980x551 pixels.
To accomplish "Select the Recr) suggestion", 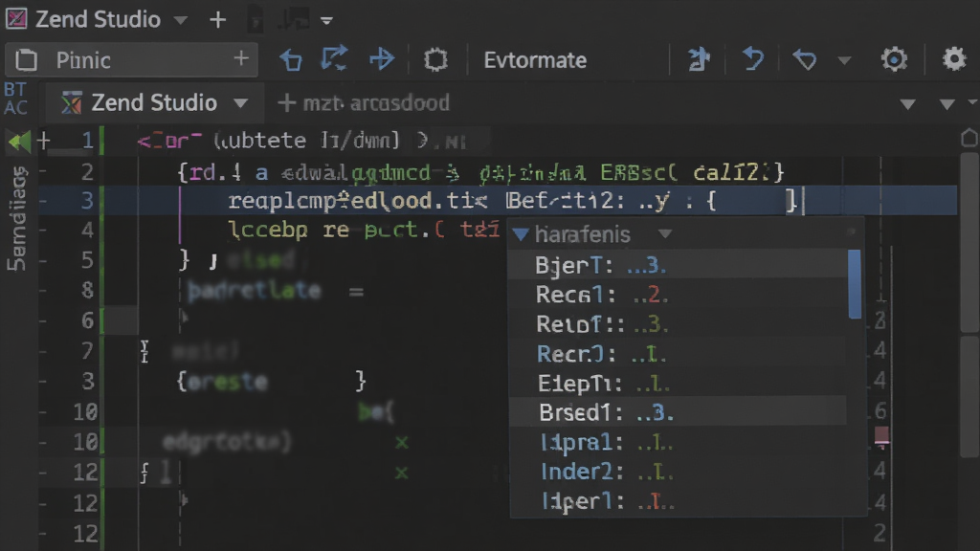I will pyautogui.click(x=679, y=354).
